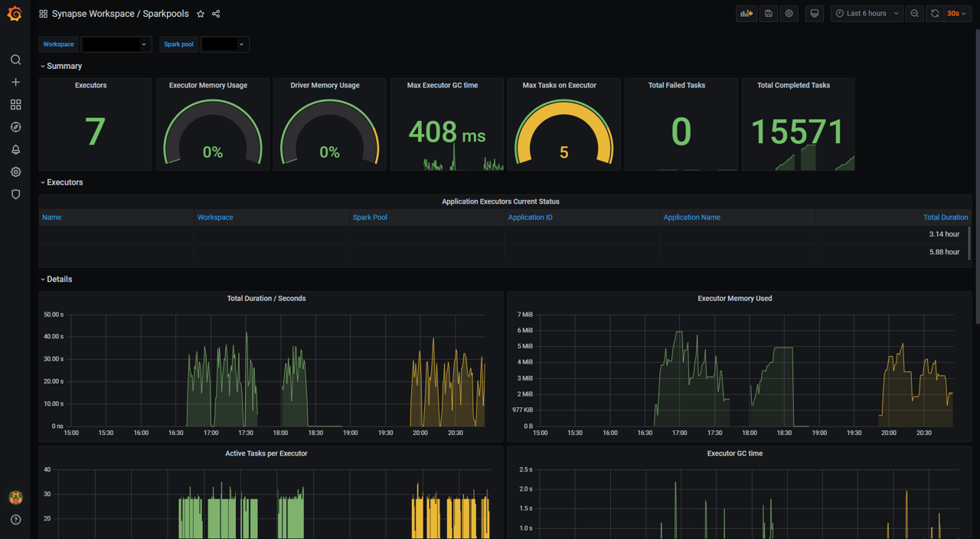Open the Spark pool variable dropdown

click(224, 44)
